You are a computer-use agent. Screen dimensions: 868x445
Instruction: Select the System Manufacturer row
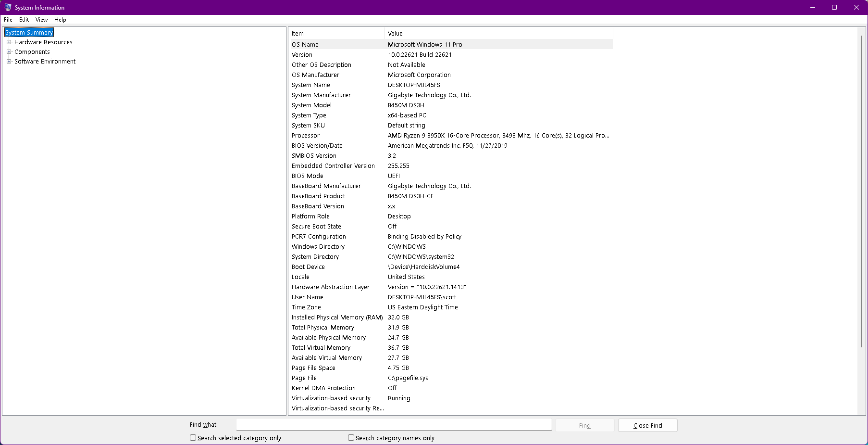click(x=451, y=95)
